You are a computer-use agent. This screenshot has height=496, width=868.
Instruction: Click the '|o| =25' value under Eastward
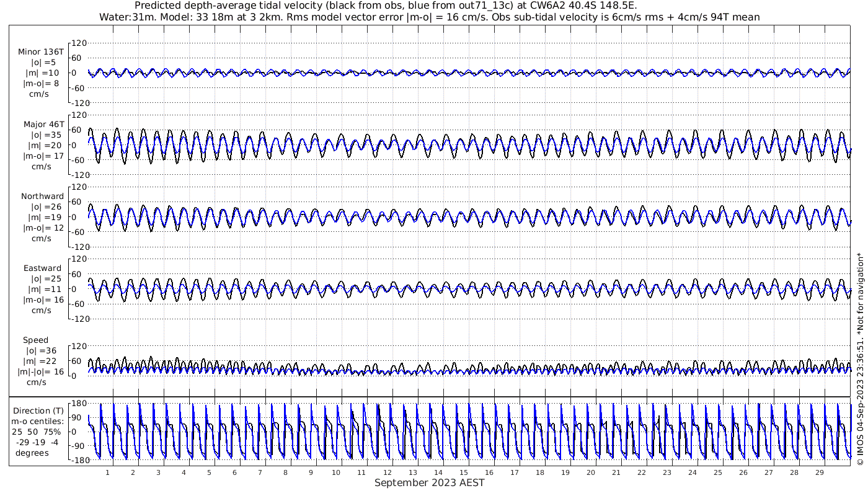click(46, 279)
